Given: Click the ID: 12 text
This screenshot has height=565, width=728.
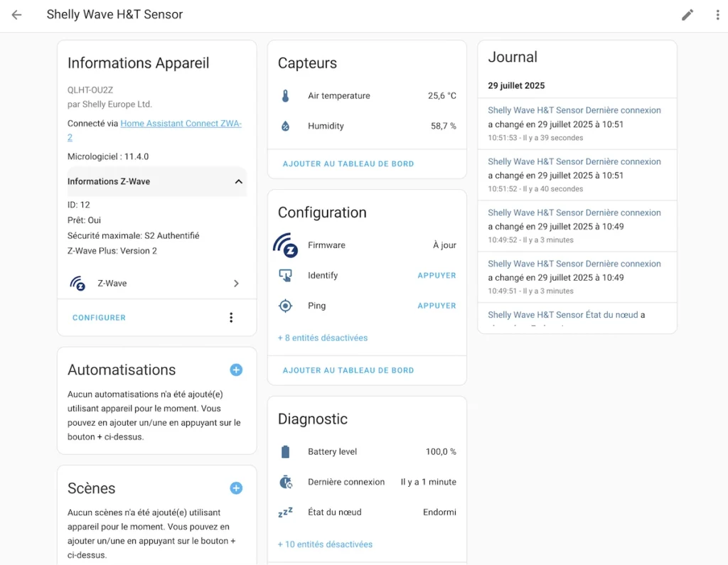Looking at the screenshot, I should pos(78,205).
